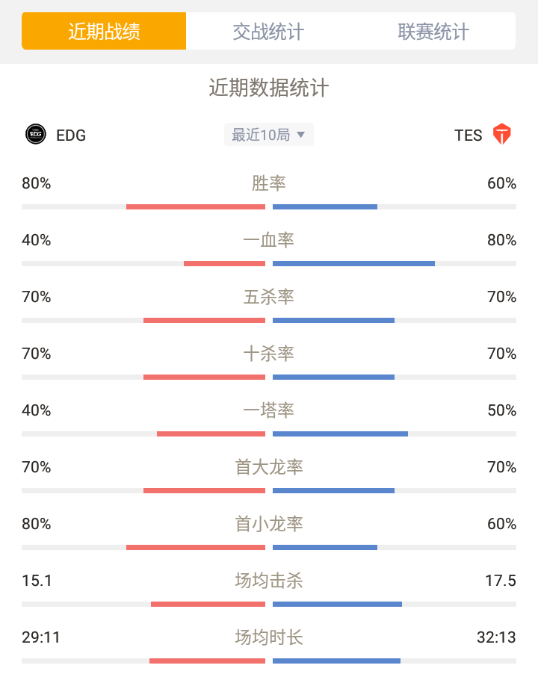This screenshot has width=538, height=676.
Task: Click the EDG team logo icon
Action: [35, 135]
